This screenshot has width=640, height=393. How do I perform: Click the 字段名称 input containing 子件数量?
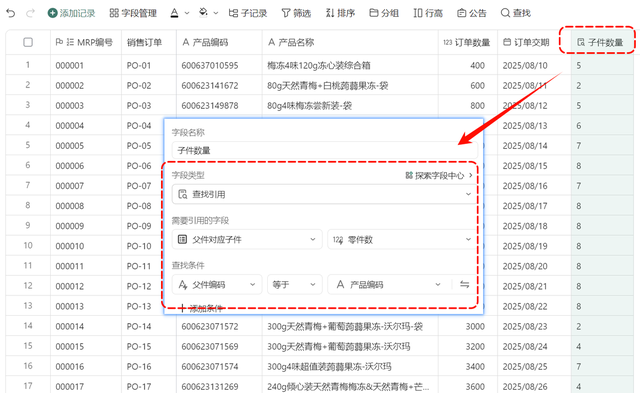(324, 150)
